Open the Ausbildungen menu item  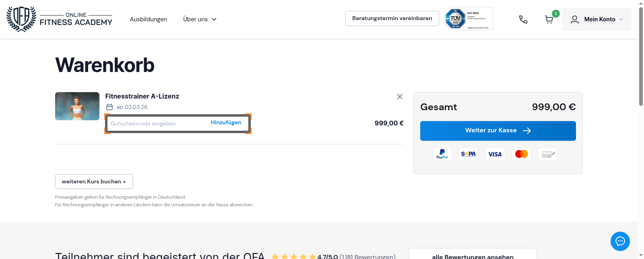coord(148,19)
